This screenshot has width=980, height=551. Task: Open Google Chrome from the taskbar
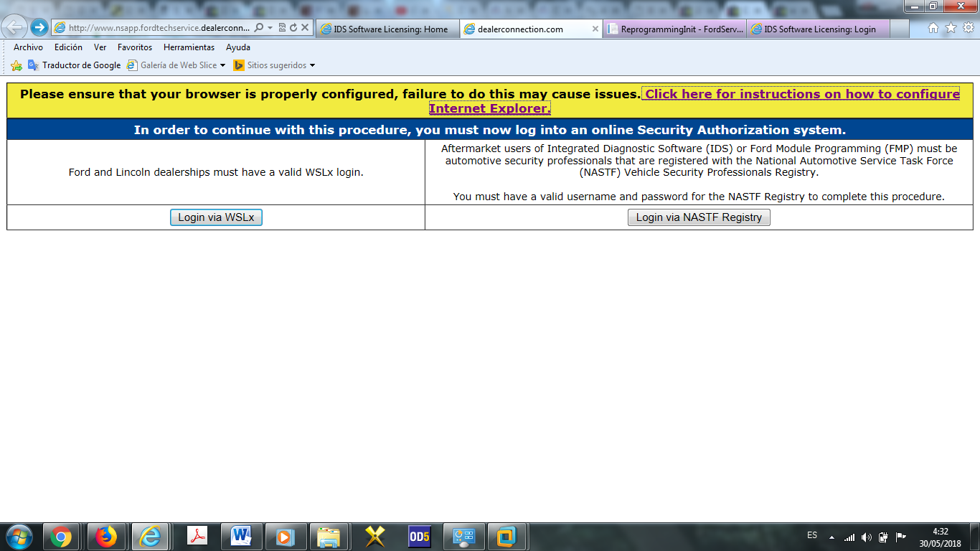click(61, 536)
